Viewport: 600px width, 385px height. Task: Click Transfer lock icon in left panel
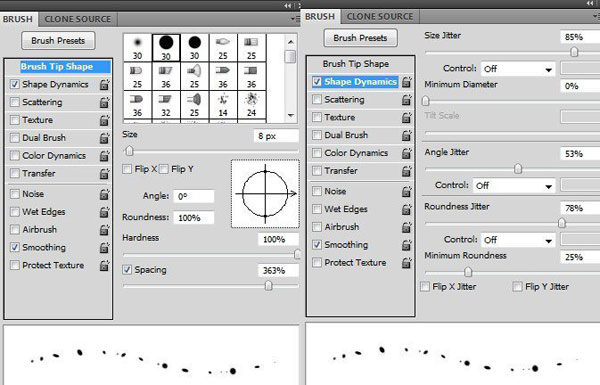[x=104, y=173]
